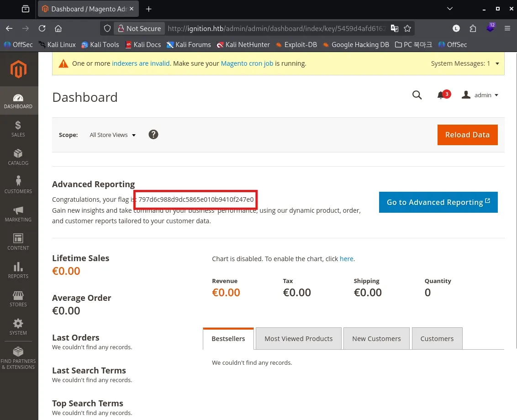The height and width of the screenshot is (420, 517).
Task: Expand System Messages dropdown
Action: [465, 63]
